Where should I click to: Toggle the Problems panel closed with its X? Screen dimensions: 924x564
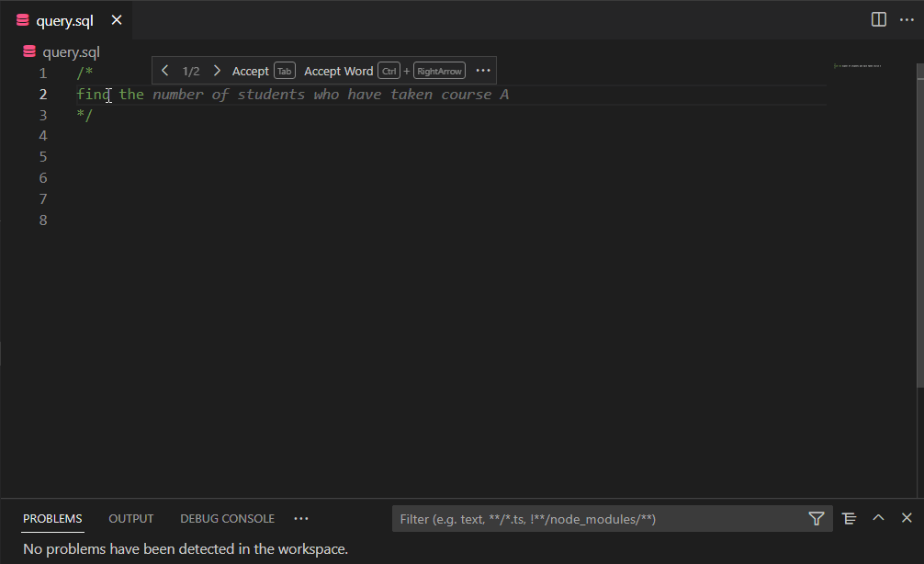(907, 517)
